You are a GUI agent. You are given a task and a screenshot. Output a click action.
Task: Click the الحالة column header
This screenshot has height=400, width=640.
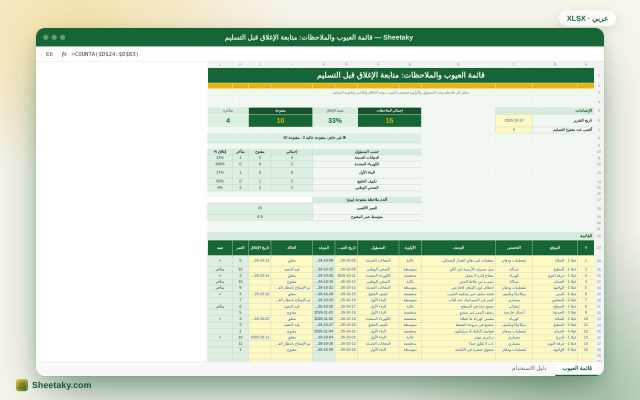pyautogui.click(x=291, y=248)
